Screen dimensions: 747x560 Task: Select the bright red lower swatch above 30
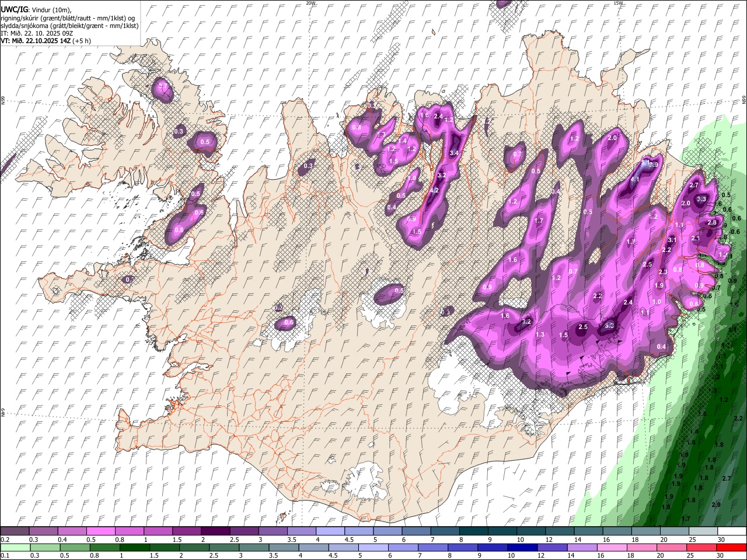(x=731, y=547)
